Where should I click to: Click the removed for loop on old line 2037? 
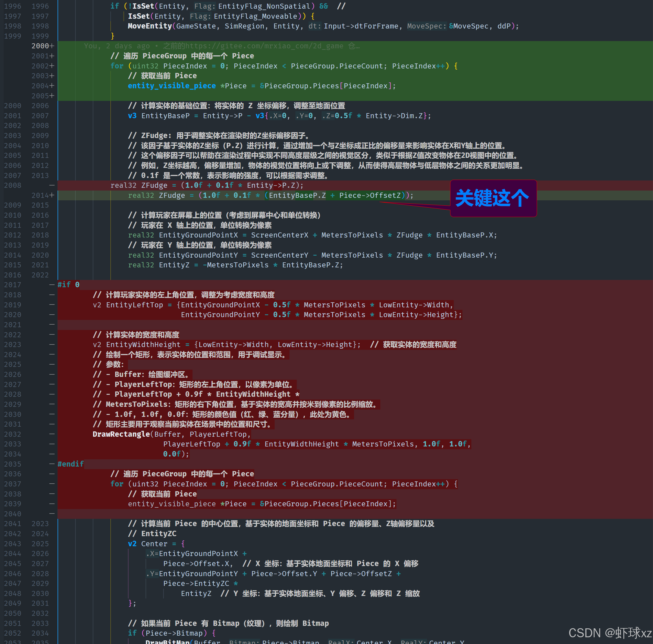click(x=284, y=484)
